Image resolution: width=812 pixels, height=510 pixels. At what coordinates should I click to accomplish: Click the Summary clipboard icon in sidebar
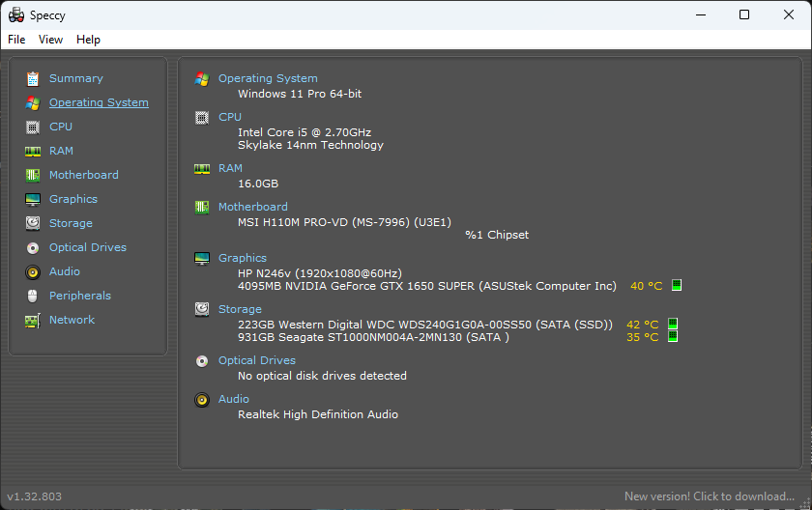point(33,79)
